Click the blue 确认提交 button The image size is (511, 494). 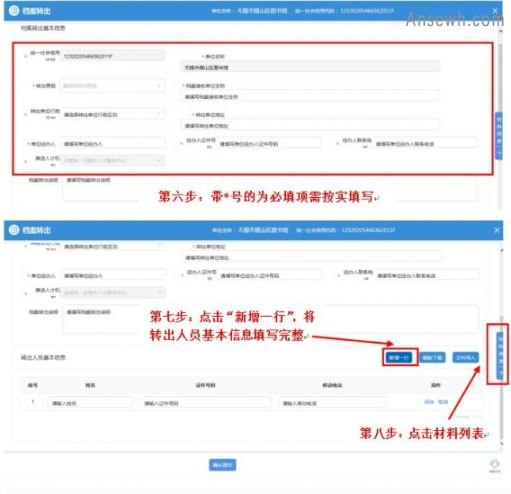(222, 465)
